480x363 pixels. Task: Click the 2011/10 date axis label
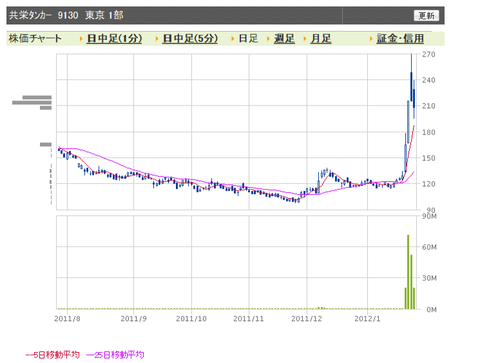[x=191, y=319]
